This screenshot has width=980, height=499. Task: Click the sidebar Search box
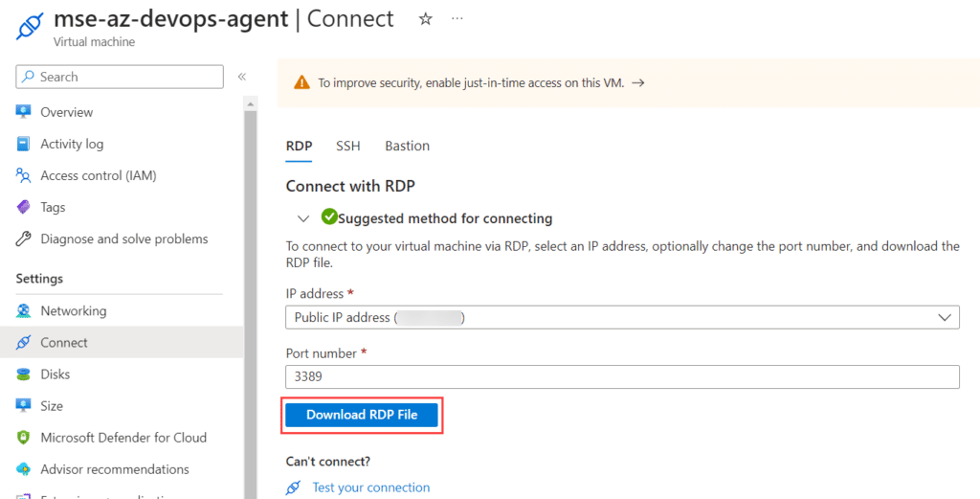click(x=120, y=77)
